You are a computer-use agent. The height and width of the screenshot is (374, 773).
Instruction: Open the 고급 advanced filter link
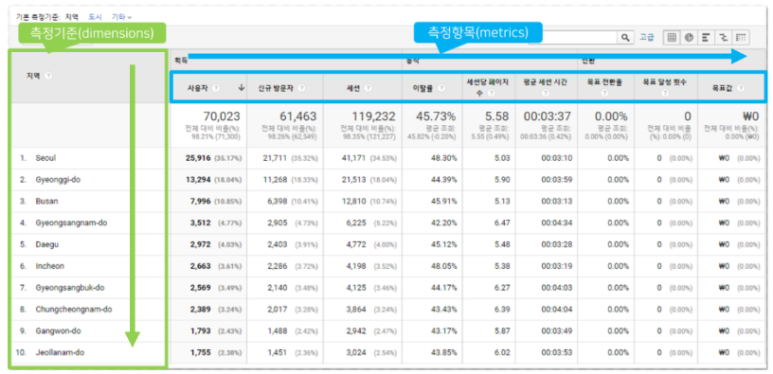click(x=646, y=37)
